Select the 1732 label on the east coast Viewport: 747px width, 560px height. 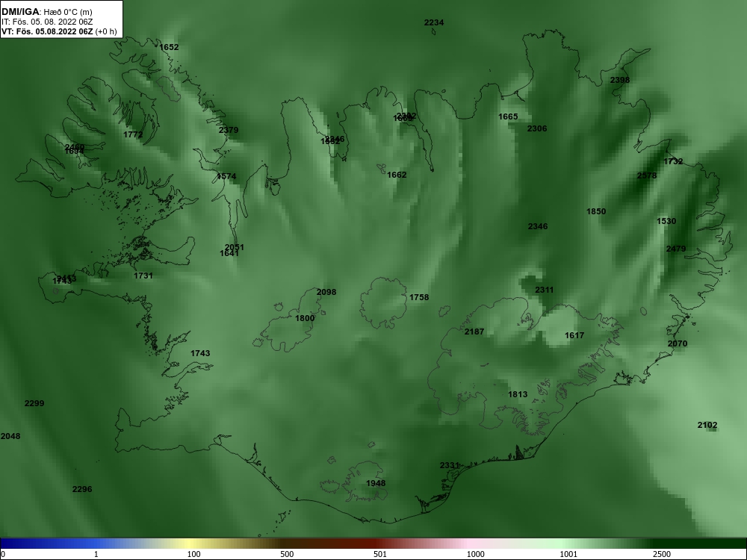coord(673,161)
